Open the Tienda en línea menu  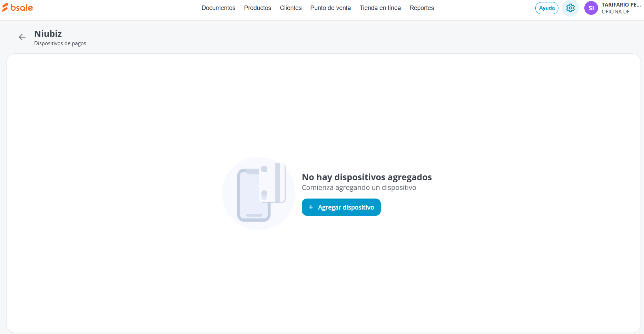(x=380, y=8)
